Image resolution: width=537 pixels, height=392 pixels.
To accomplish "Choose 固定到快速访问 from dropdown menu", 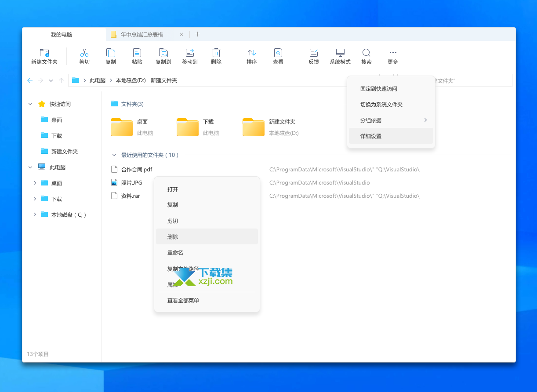I will click(x=391, y=89).
